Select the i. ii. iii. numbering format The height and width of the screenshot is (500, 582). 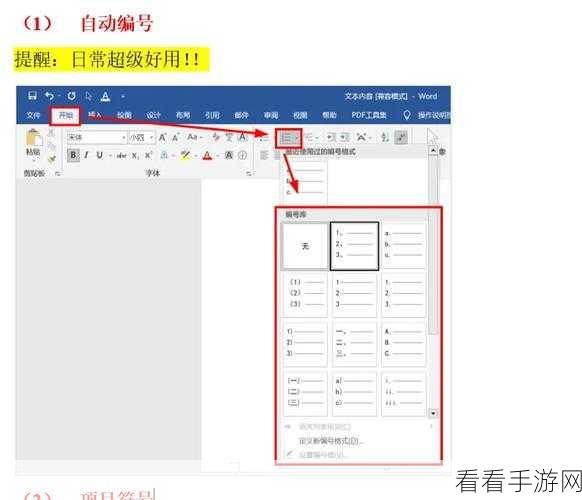tap(403, 393)
